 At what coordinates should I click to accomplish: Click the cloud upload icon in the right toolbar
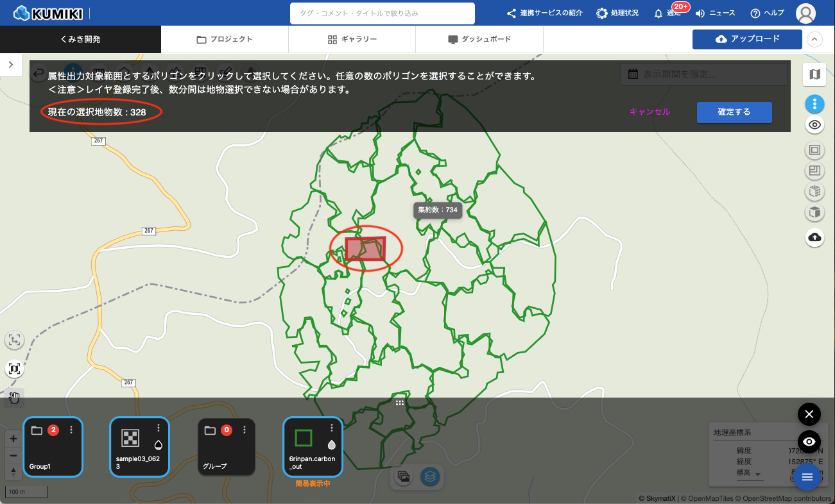[814, 237]
